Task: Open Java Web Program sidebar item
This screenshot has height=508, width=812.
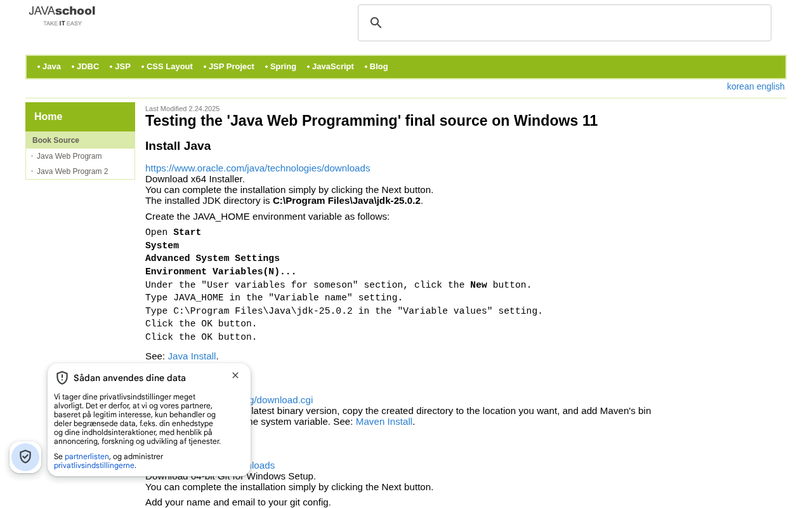Action: pyautogui.click(x=69, y=156)
